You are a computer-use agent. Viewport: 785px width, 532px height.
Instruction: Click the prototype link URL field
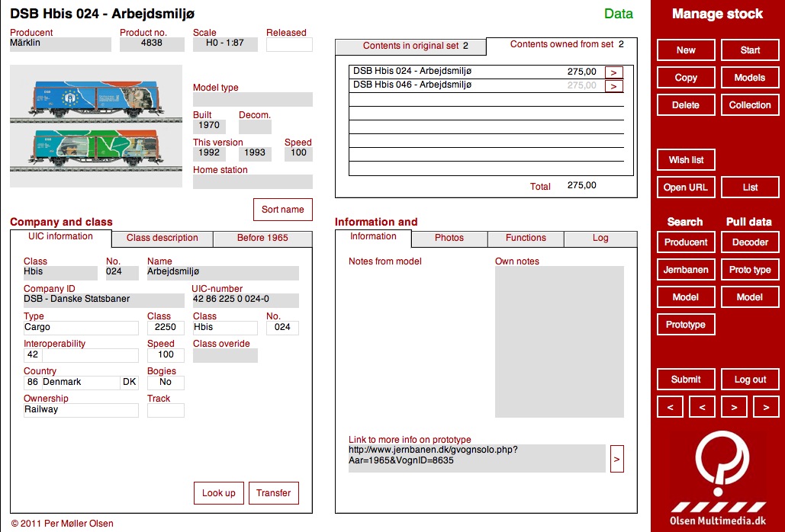click(477, 459)
